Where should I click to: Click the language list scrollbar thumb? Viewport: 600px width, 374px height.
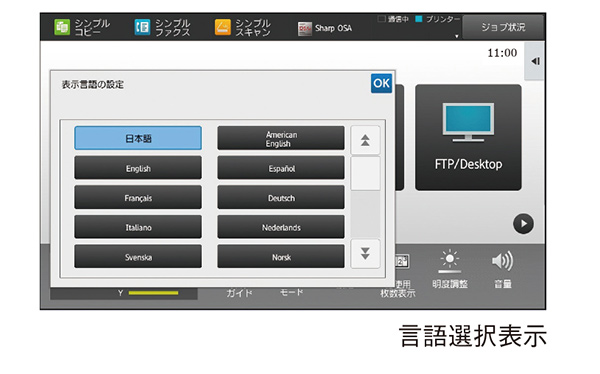pos(365,173)
